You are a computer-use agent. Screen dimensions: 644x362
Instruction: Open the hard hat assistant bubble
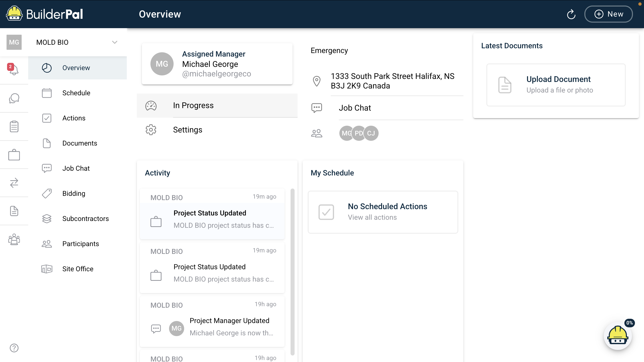[618, 336]
